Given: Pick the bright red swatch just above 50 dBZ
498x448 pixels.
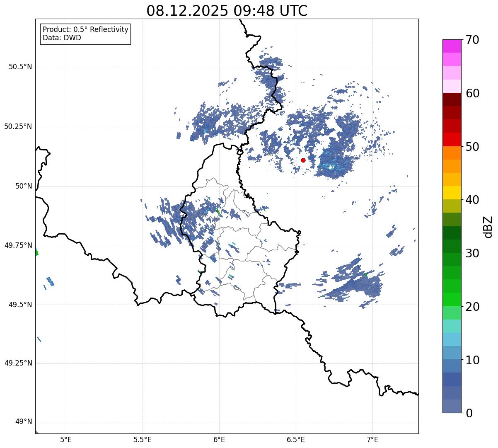Looking at the screenshot, I should [452, 139].
